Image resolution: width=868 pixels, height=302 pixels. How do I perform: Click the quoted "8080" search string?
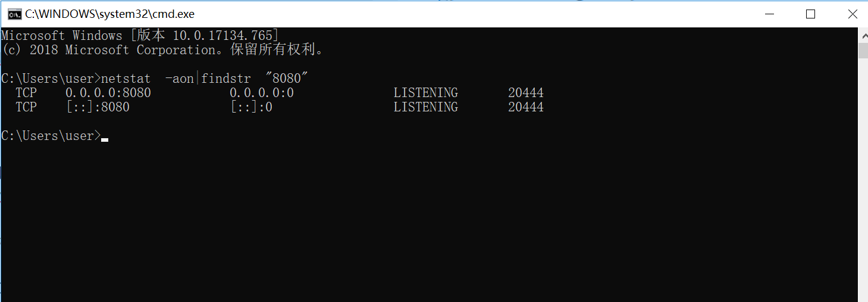point(287,79)
